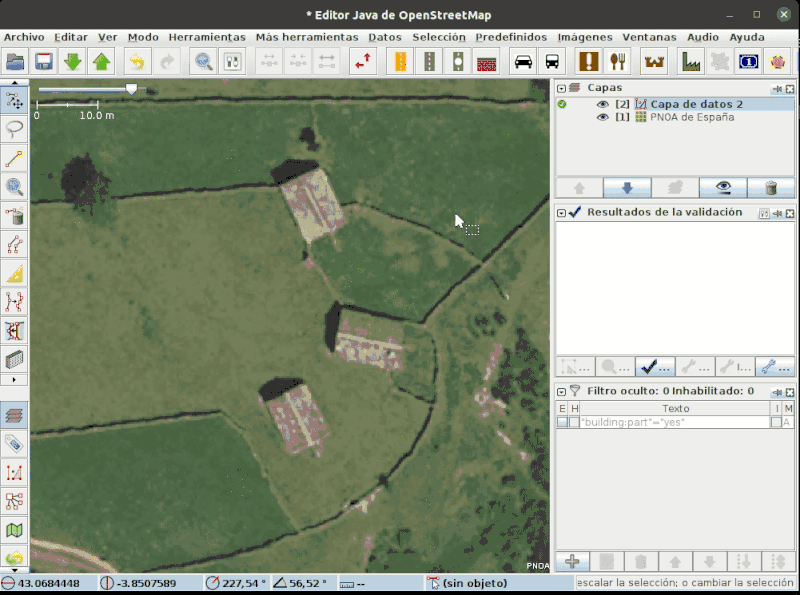Select the fork and knife preset
The width and height of the screenshot is (800, 595).
618,62
